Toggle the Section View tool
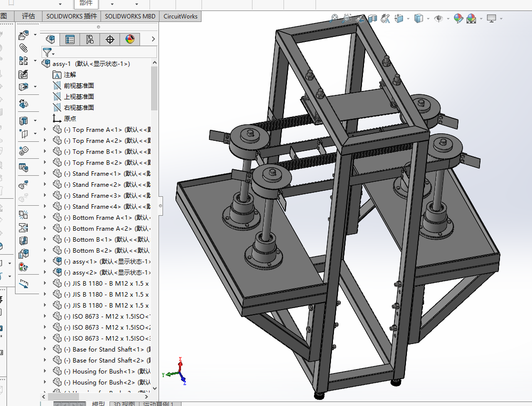Viewport: 532px width, 406px height. [372, 18]
